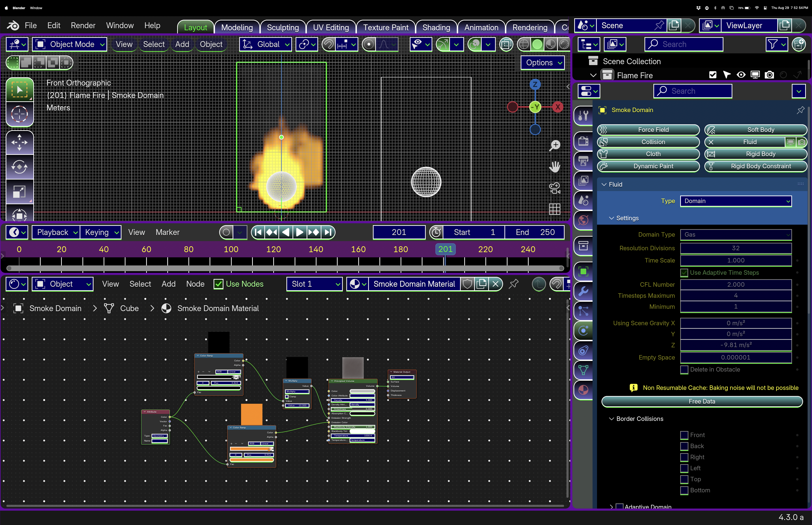Open the Slot 1 material dropdown

pos(314,284)
